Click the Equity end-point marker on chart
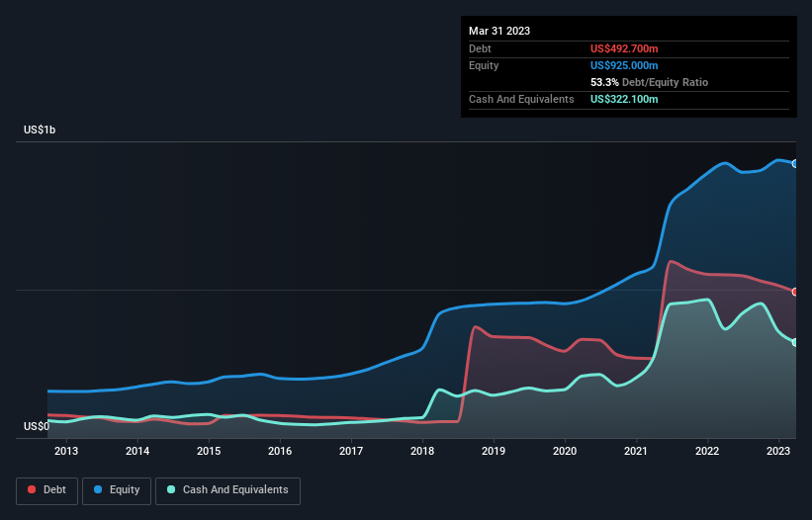 [x=795, y=163]
